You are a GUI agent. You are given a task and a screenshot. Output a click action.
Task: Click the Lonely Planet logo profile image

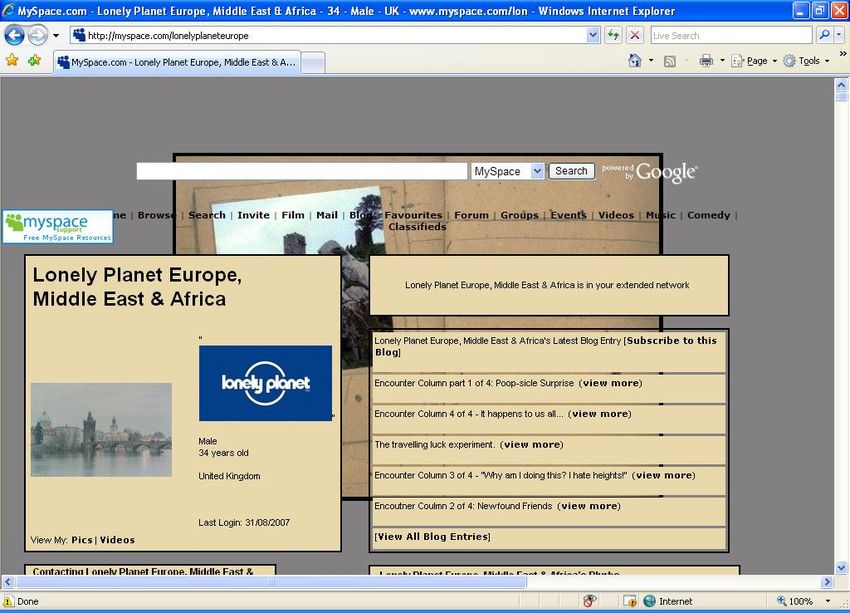point(266,383)
